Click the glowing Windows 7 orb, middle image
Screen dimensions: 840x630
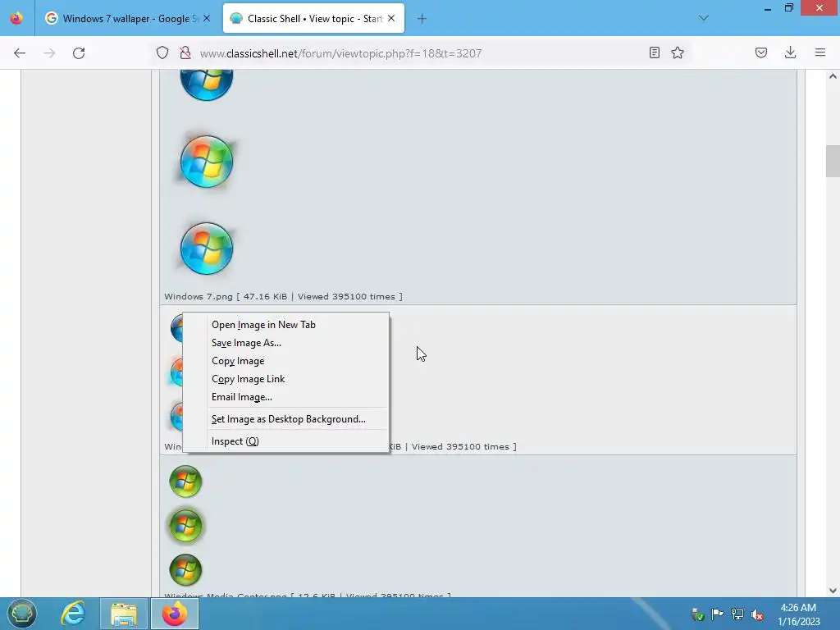pyautogui.click(x=206, y=162)
